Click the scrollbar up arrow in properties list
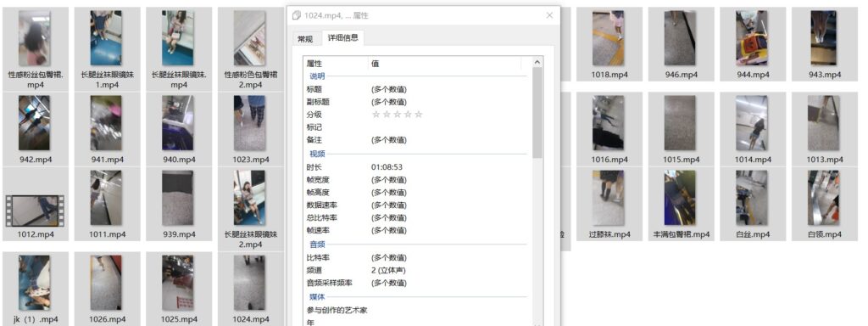 point(537,63)
